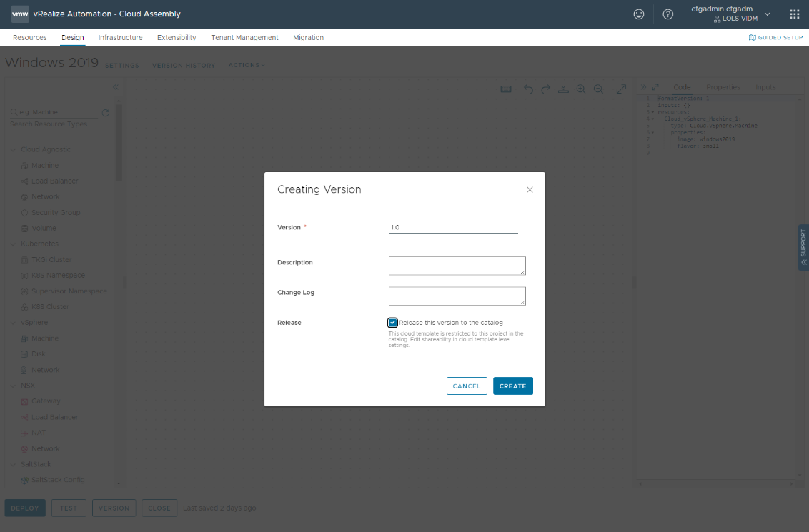Show the Properties tab in right panel
809x532 pixels.
(723, 87)
